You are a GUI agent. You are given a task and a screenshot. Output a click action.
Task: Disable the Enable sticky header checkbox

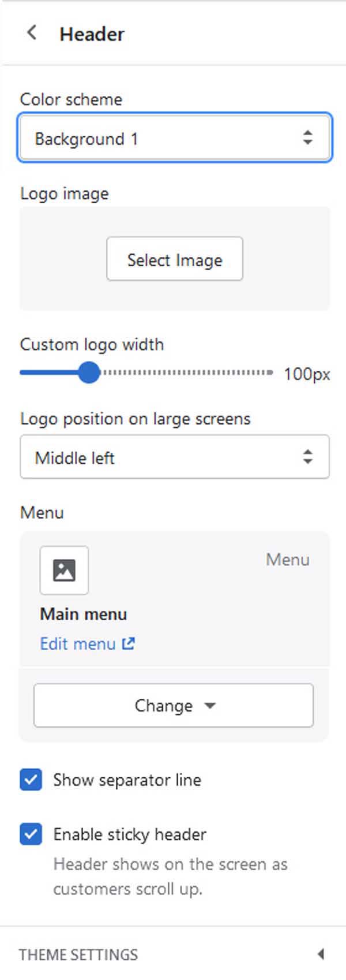[31, 834]
